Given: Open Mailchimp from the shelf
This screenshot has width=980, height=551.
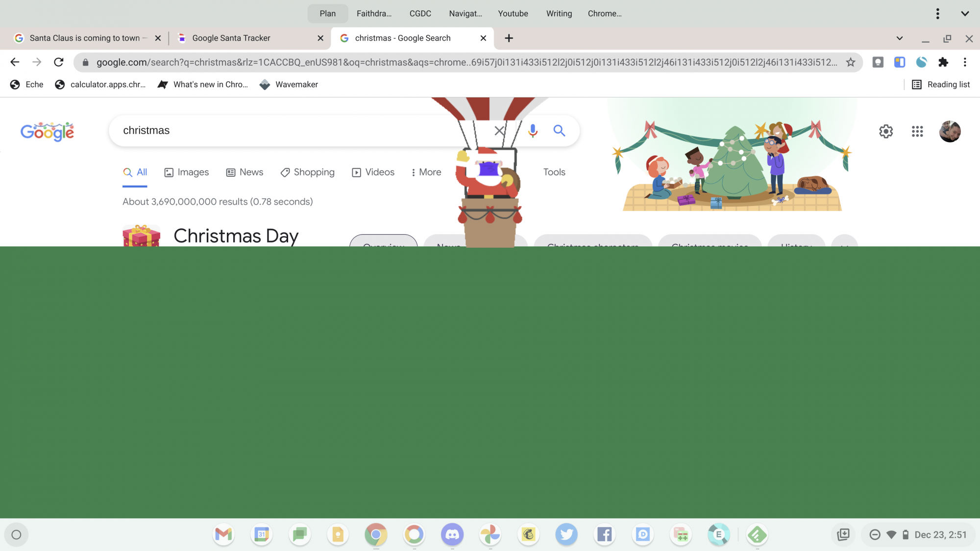Looking at the screenshot, I should 529,534.
